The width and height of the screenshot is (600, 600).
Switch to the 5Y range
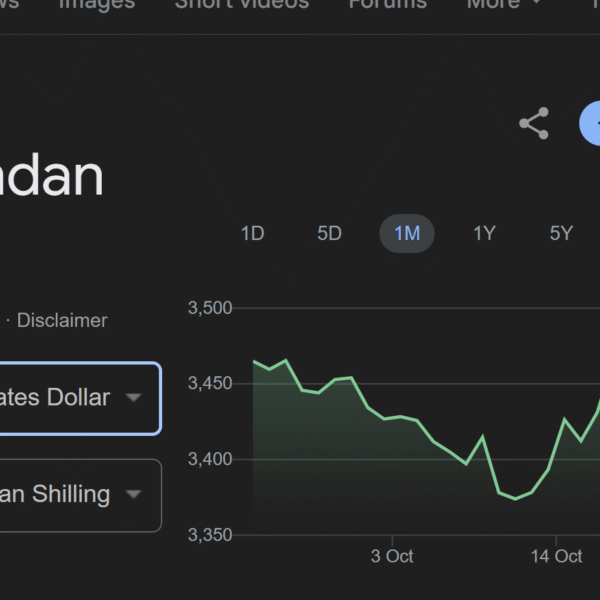pyautogui.click(x=561, y=234)
